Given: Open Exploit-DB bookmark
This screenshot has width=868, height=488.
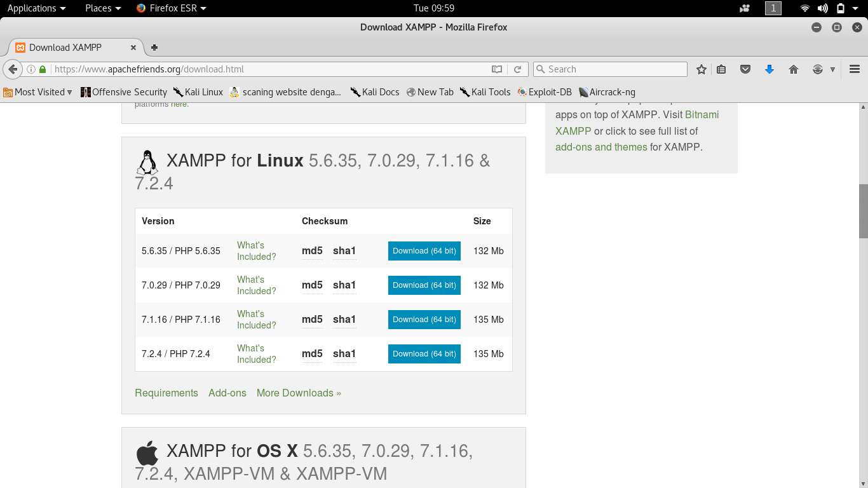Looking at the screenshot, I should (x=545, y=92).
